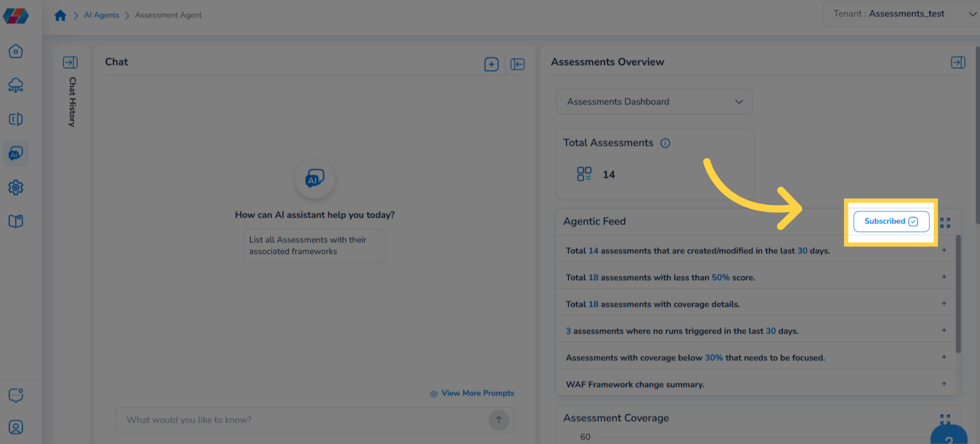Open the Home breadcrumb icon
980x444 pixels.
[60, 15]
